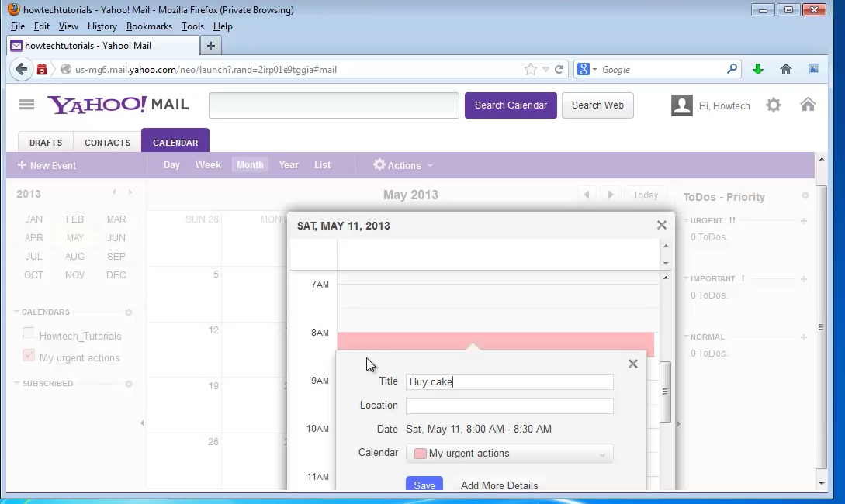The height and width of the screenshot is (504, 845).
Task: Switch to the Contacts tab
Action: (x=107, y=142)
